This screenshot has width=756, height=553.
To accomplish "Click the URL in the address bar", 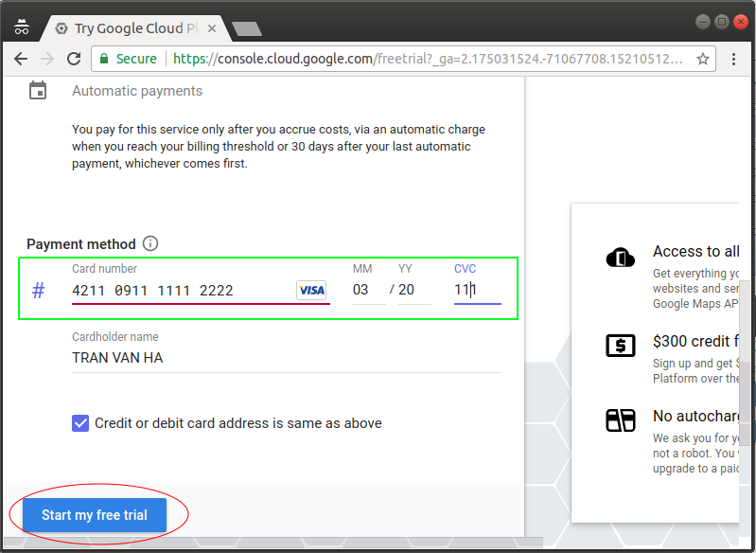I will tap(427, 59).
